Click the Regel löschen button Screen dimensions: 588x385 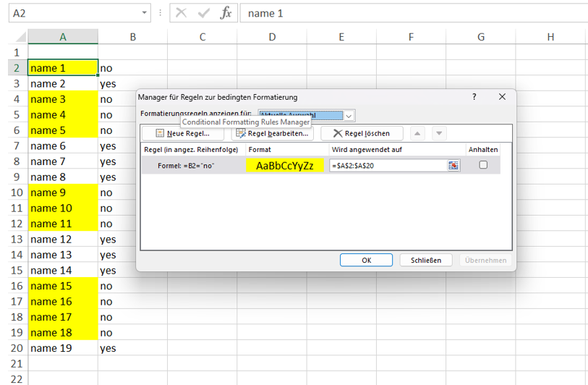[362, 134]
